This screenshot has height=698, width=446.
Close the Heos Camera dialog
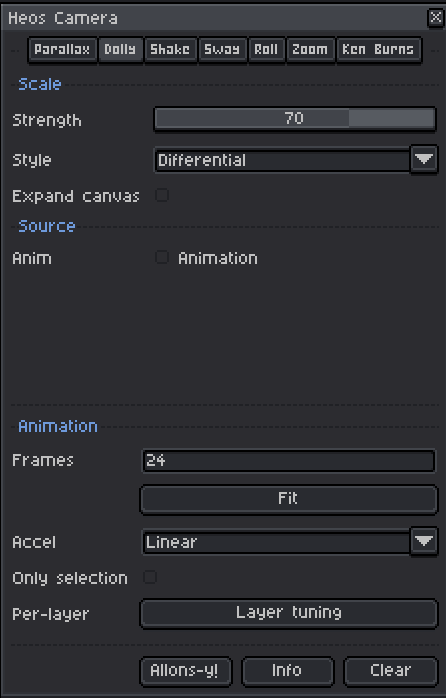tap(435, 18)
